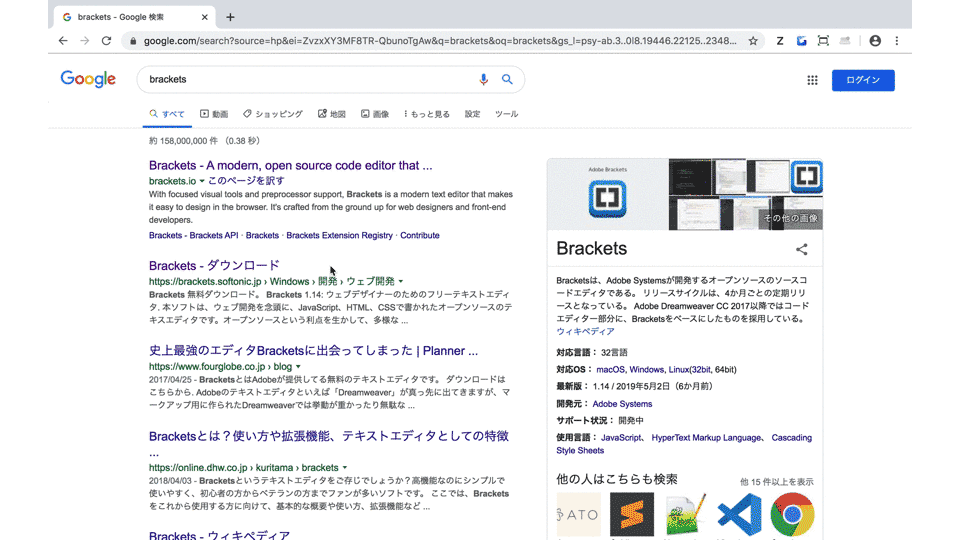Click the screenshot capture extension icon

pyautogui.click(x=823, y=41)
